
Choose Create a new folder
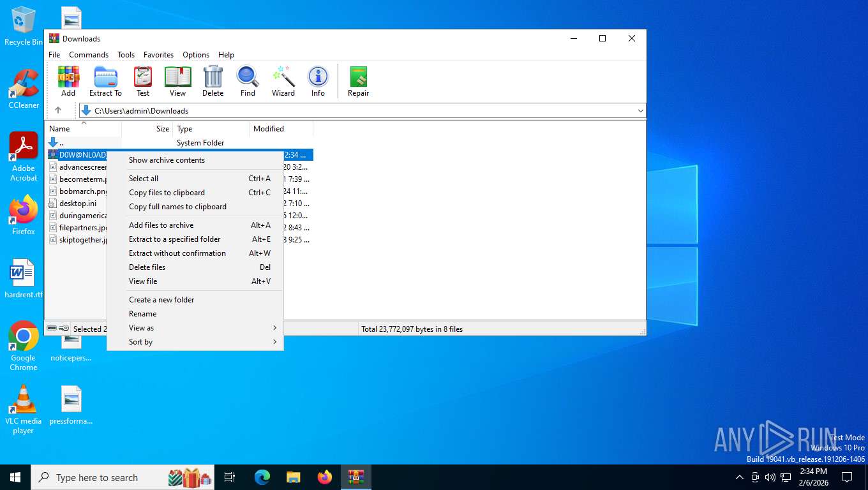[x=195, y=300]
